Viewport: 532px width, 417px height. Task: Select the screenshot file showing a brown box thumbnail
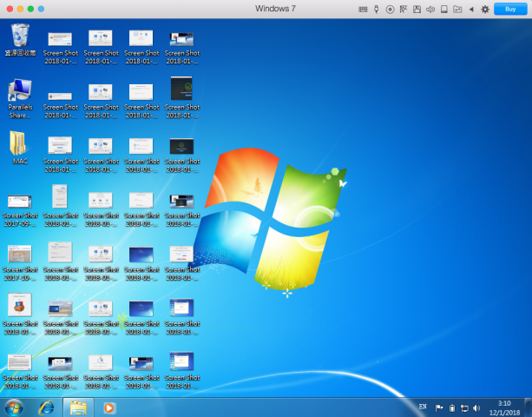click(x=20, y=314)
